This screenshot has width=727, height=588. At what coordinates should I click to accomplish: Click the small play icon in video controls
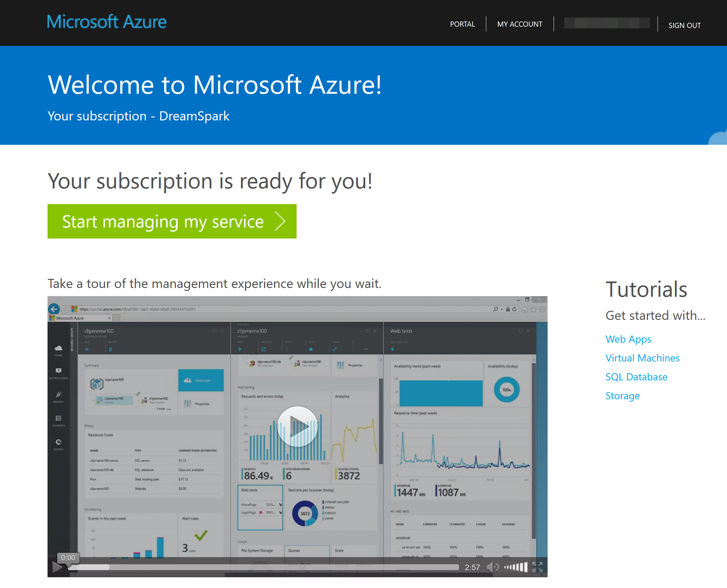(x=57, y=567)
